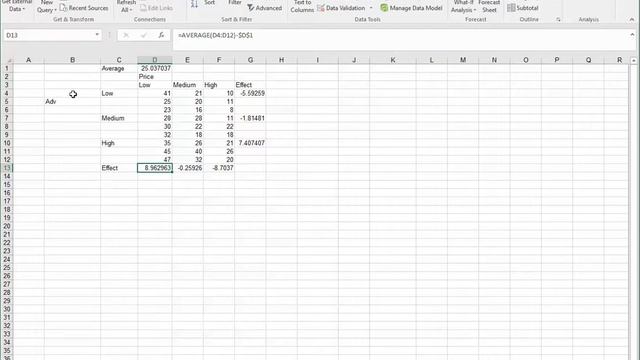The height and width of the screenshot is (360, 640).
Task: Open Advanced filter options
Action: tap(264, 8)
